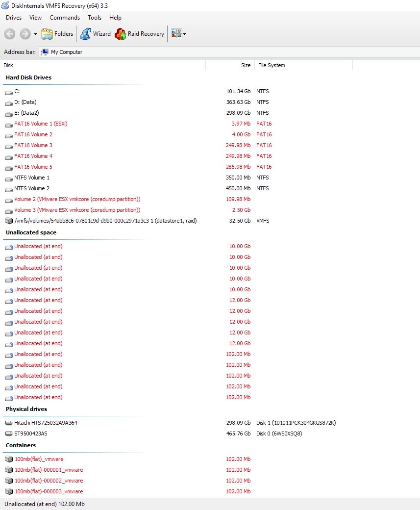Click the 109.98 Mb size value
Image resolution: width=420 pixels, height=510 pixels.
pyautogui.click(x=238, y=199)
